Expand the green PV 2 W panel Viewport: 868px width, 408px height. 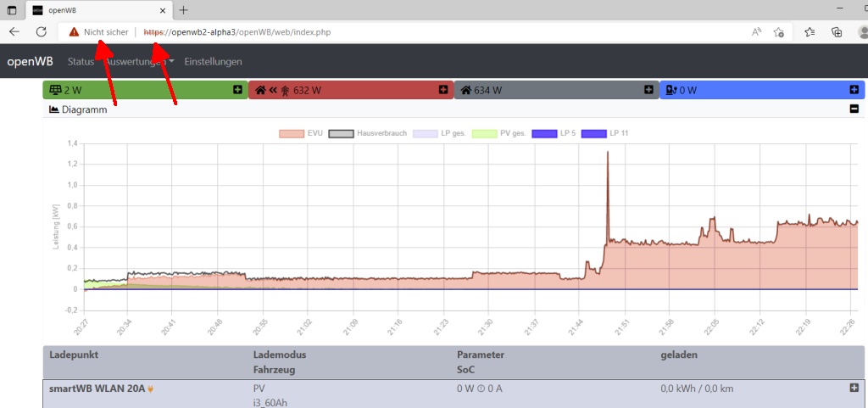[x=237, y=90]
